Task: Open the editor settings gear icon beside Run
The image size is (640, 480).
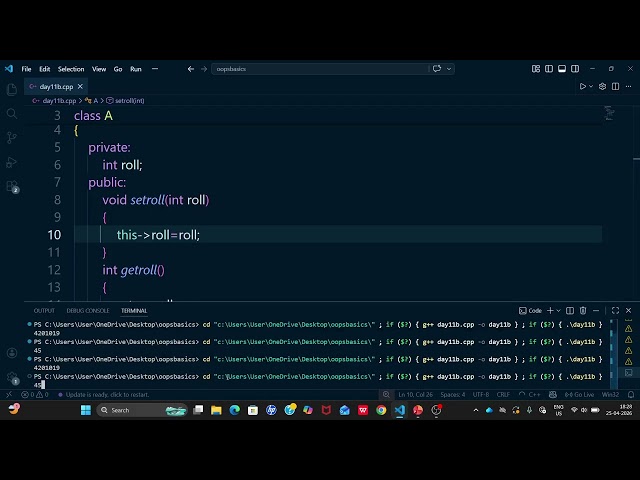Action: pos(602,87)
